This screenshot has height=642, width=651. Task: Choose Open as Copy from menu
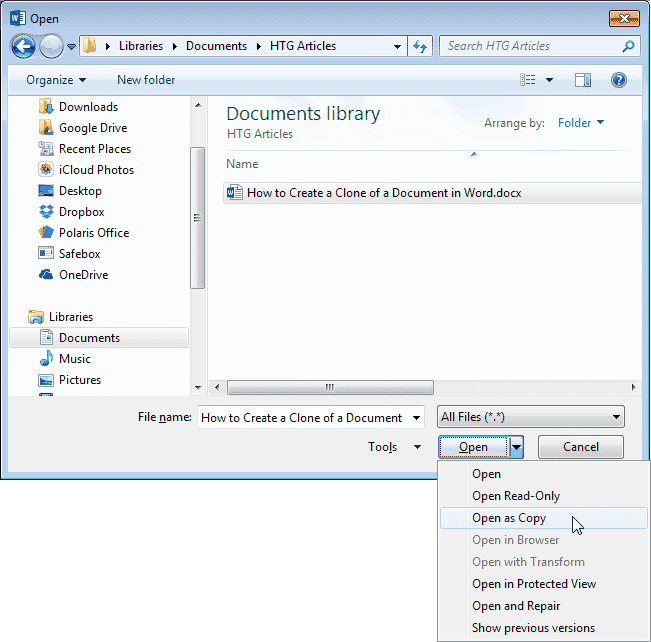pos(509,518)
